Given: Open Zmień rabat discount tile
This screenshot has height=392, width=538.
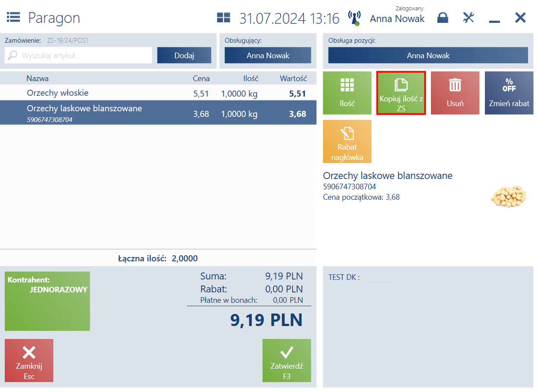Looking at the screenshot, I should (509, 93).
